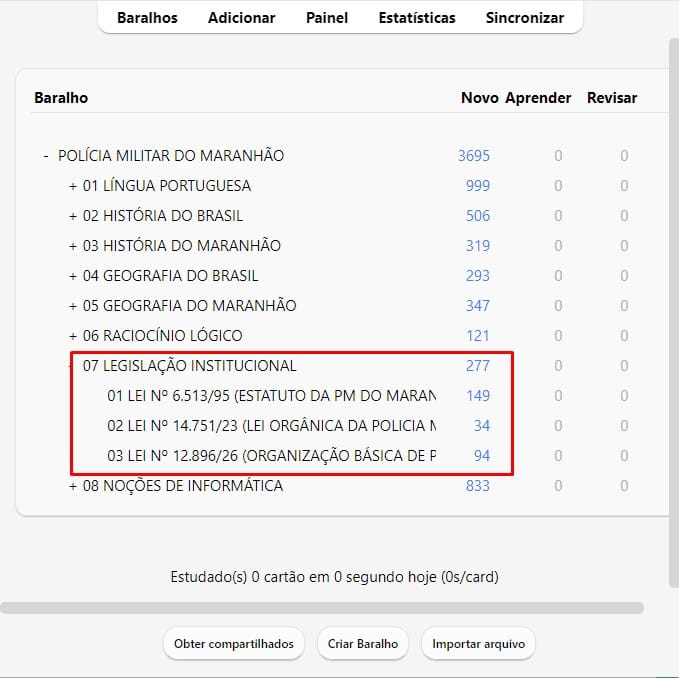Open the Baralhos tab
The image size is (679, 678).
(x=147, y=18)
